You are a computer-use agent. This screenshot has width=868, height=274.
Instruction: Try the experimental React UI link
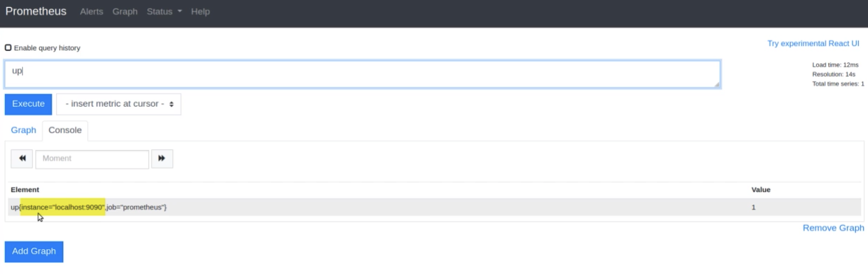click(816, 43)
